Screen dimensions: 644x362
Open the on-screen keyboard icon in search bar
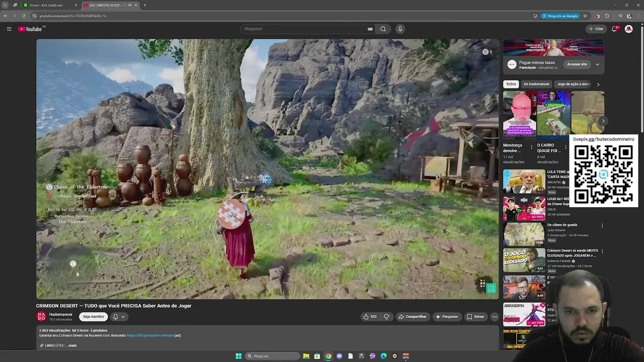370,29
